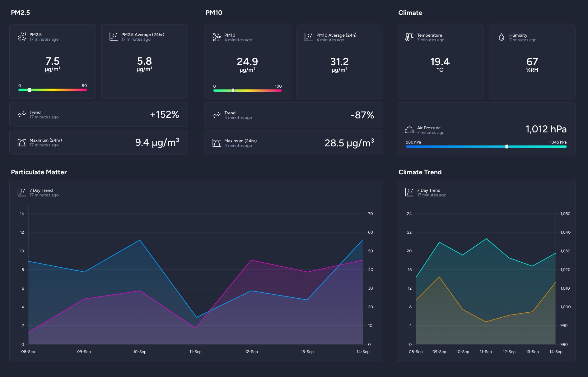Click the Air Pressure cloud icon
Image resolution: width=588 pixels, height=377 pixels.
coord(409,130)
